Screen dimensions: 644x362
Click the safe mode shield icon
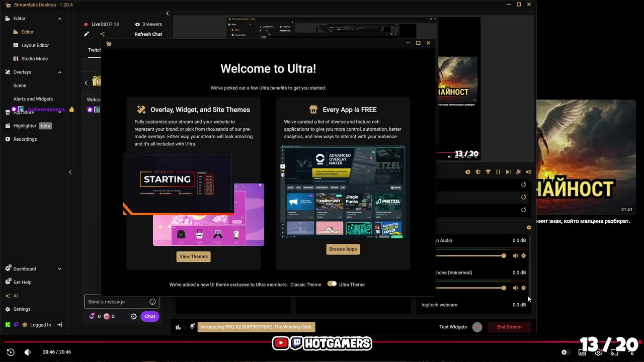(478, 172)
